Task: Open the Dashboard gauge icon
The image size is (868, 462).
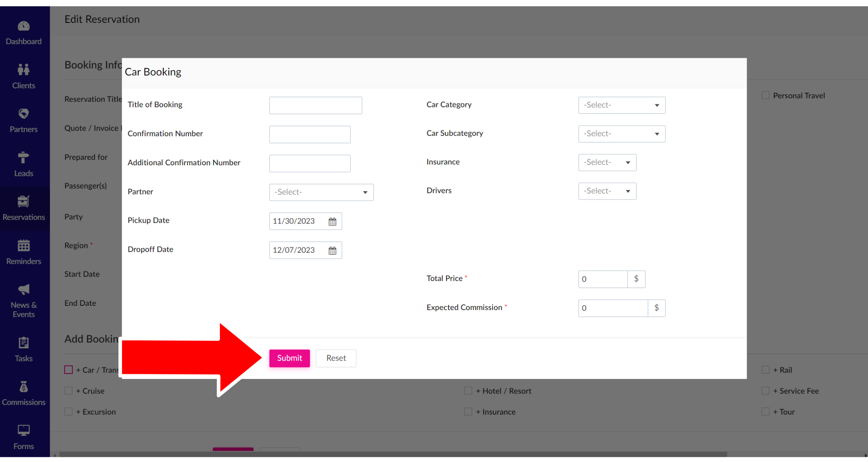Action: (24, 26)
